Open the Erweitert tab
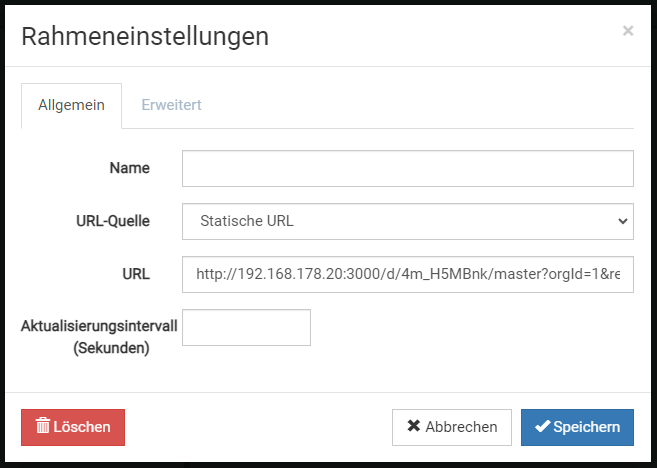The width and height of the screenshot is (657, 468). [172, 105]
